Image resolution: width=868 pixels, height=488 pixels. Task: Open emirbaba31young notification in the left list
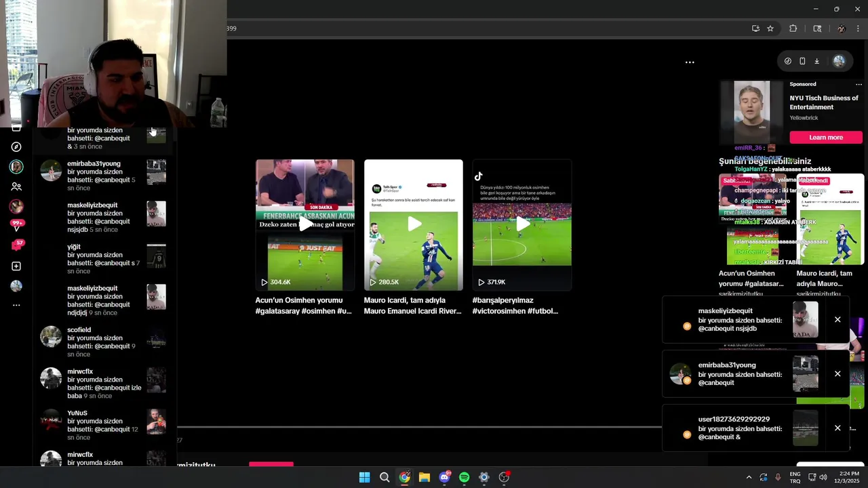[x=103, y=176]
